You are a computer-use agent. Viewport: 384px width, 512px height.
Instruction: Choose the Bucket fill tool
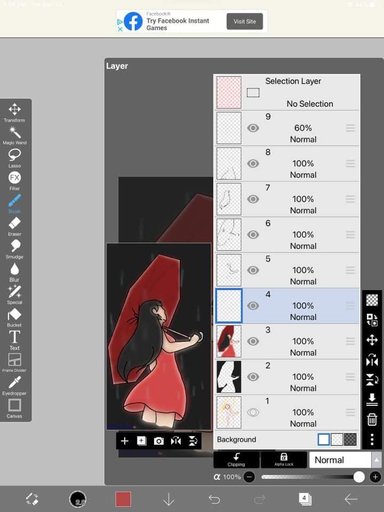click(14, 317)
